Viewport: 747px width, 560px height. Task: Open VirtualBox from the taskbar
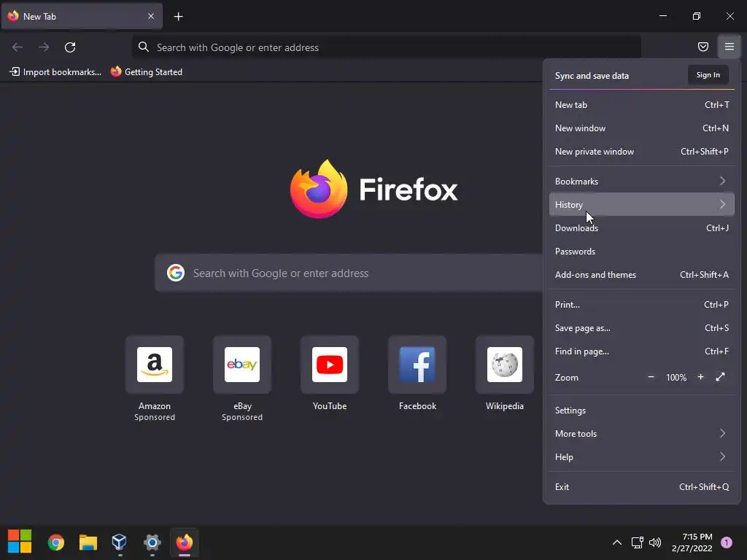point(119,542)
